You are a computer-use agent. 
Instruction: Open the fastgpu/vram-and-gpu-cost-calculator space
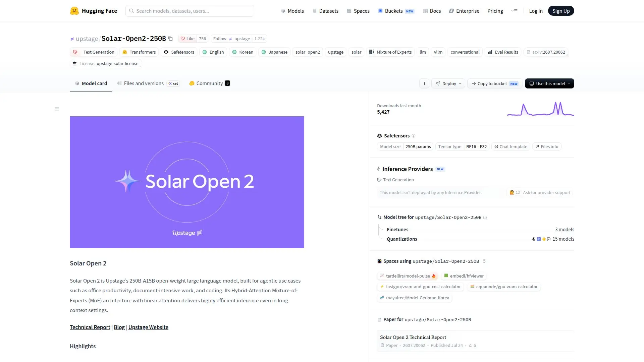tap(420, 287)
